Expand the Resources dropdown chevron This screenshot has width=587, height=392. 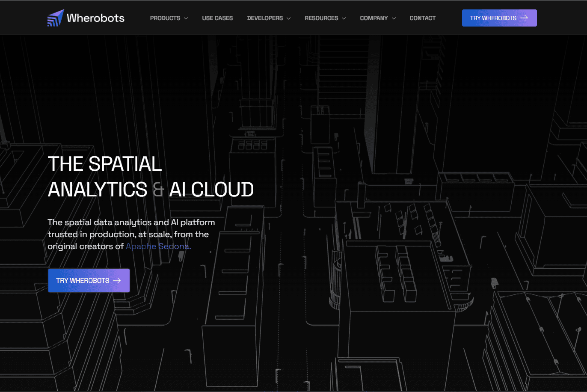[x=344, y=18]
